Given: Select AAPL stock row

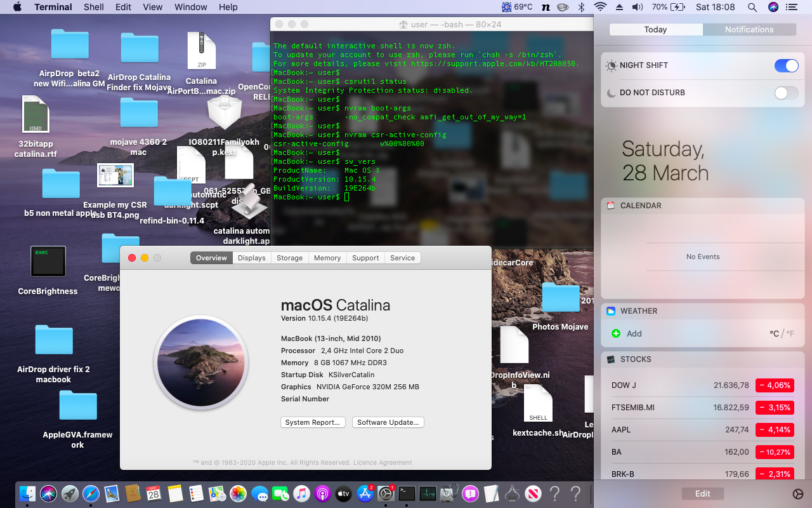Looking at the screenshot, I should coord(702,430).
